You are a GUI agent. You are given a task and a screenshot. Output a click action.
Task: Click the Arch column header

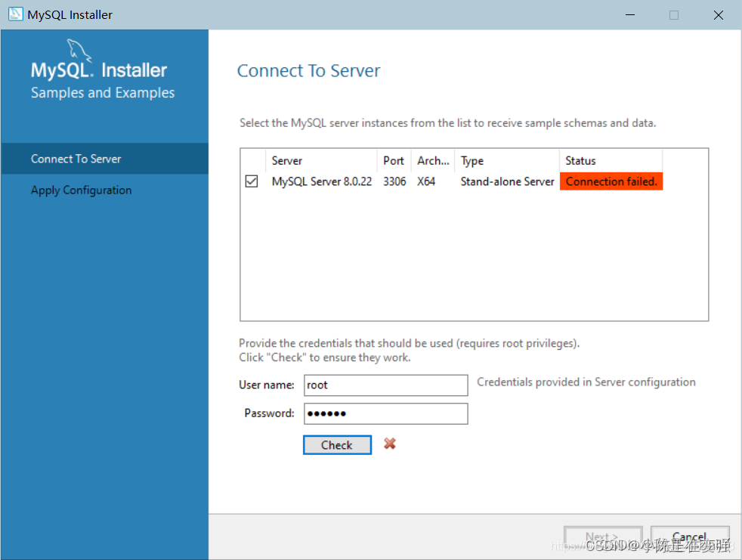click(432, 160)
